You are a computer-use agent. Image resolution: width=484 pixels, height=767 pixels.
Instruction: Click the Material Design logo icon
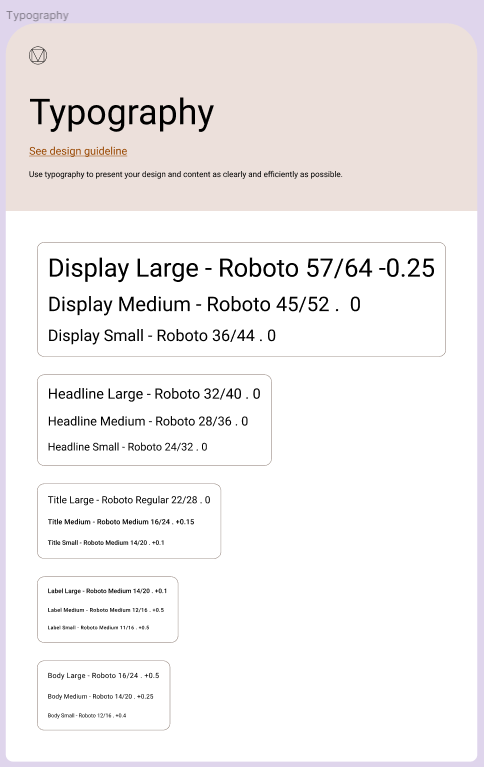(38, 55)
